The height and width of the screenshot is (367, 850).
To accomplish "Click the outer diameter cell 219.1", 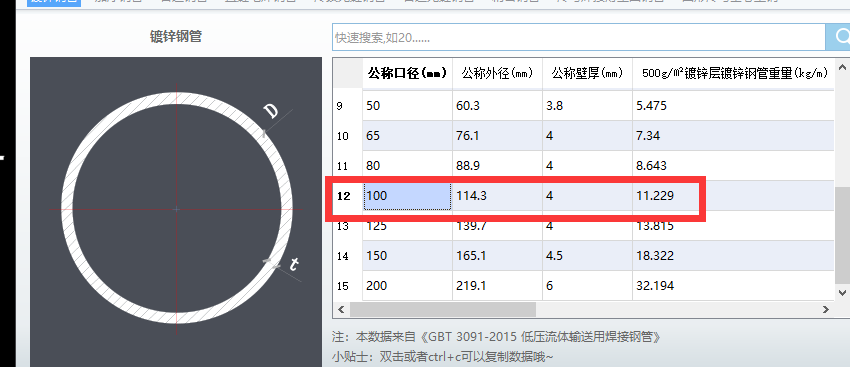I will 497,286.
